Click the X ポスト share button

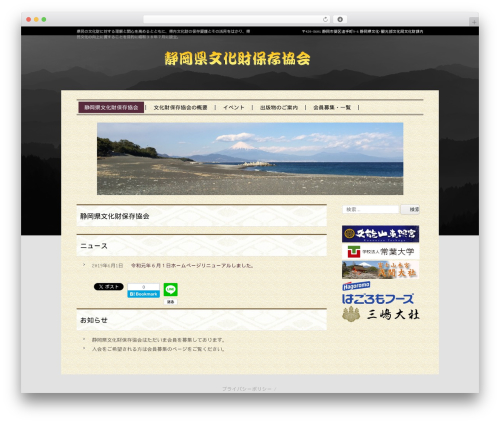click(109, 287)
